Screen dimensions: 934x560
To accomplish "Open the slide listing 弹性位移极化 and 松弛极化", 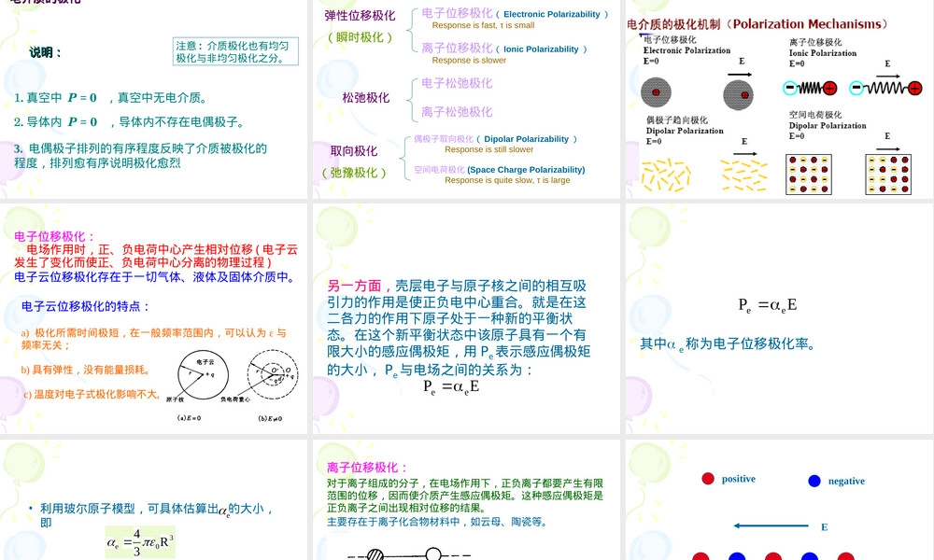I will [466, 99].
